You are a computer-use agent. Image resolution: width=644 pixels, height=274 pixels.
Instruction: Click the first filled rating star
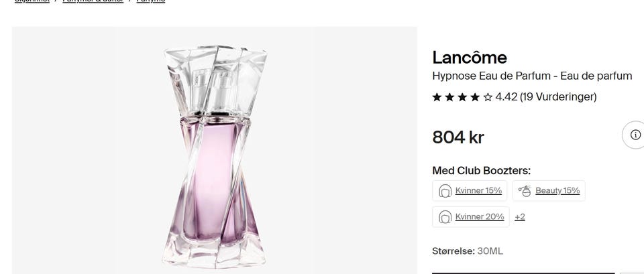coord(437,97)
